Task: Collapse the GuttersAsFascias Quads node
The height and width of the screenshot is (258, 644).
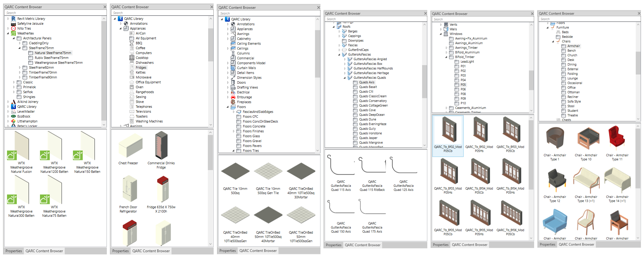Action: [345, 78]
